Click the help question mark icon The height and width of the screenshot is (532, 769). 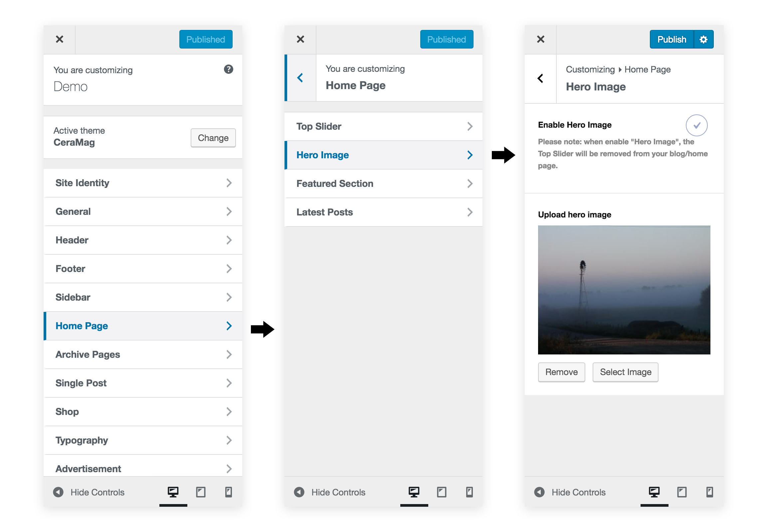[x=228, y=69]
